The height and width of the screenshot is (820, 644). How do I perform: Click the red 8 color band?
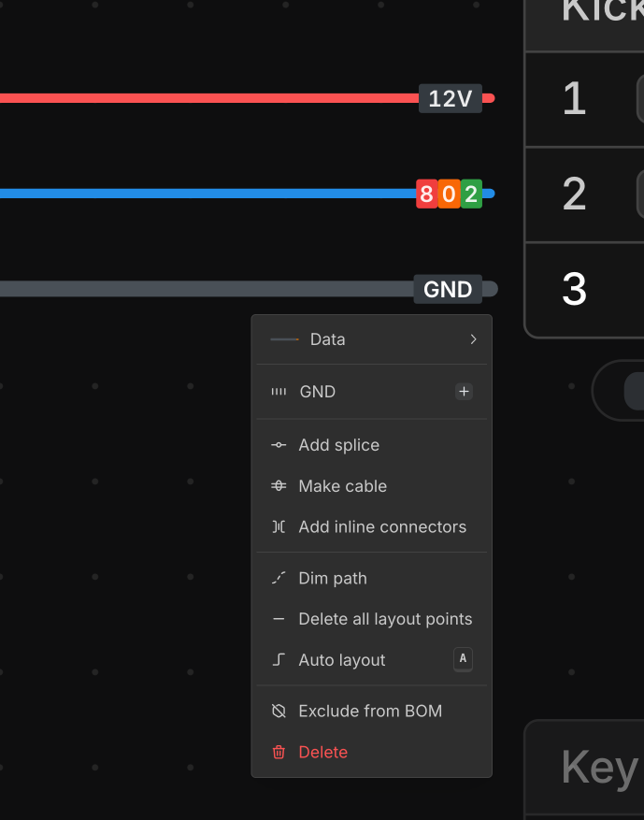[x=427, y=194]
